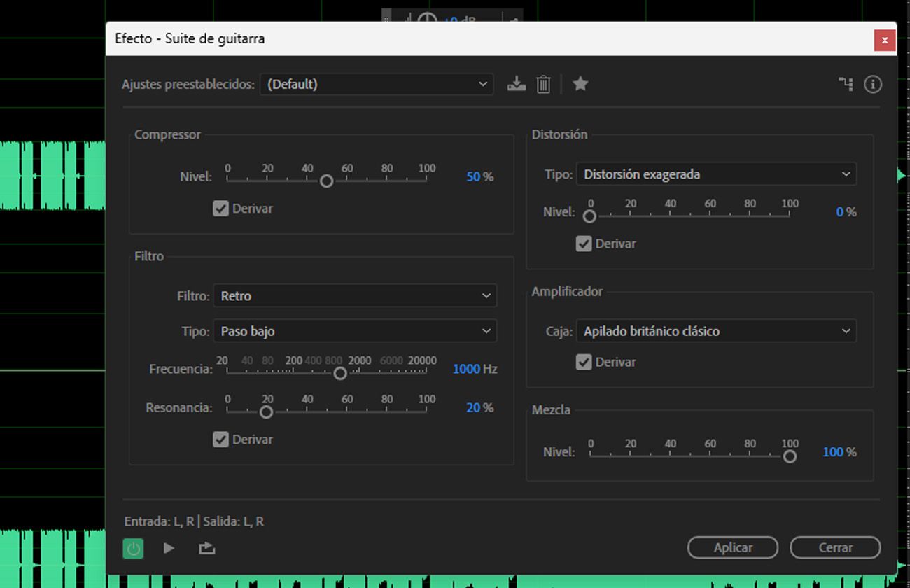Viewport: 910px width, 588px height.
Task: Delete the selected preset
Action: coord(543,84)
